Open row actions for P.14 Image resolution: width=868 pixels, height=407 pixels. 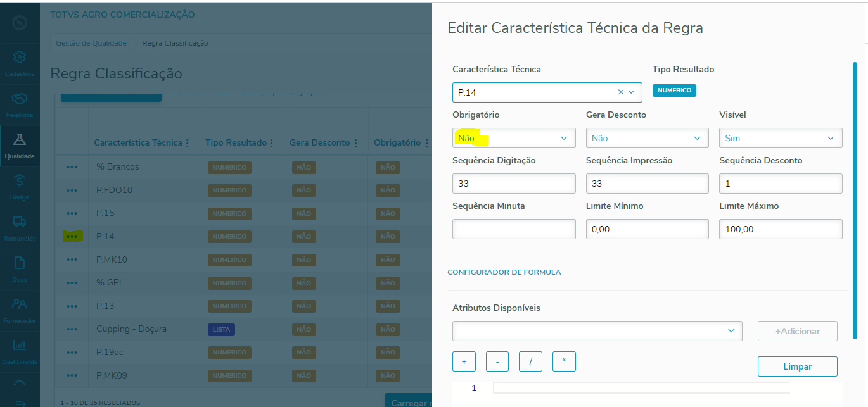click(x=72, y=237)
